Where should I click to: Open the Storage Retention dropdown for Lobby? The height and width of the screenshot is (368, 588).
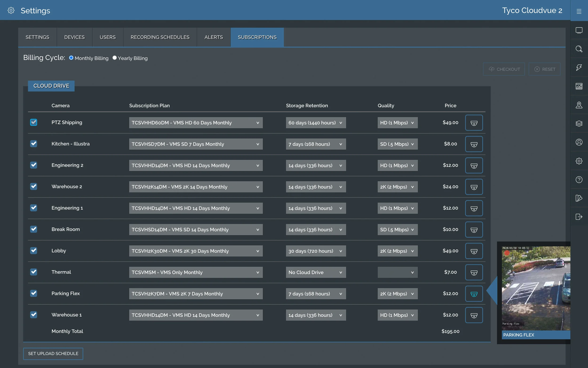point(315,251)
